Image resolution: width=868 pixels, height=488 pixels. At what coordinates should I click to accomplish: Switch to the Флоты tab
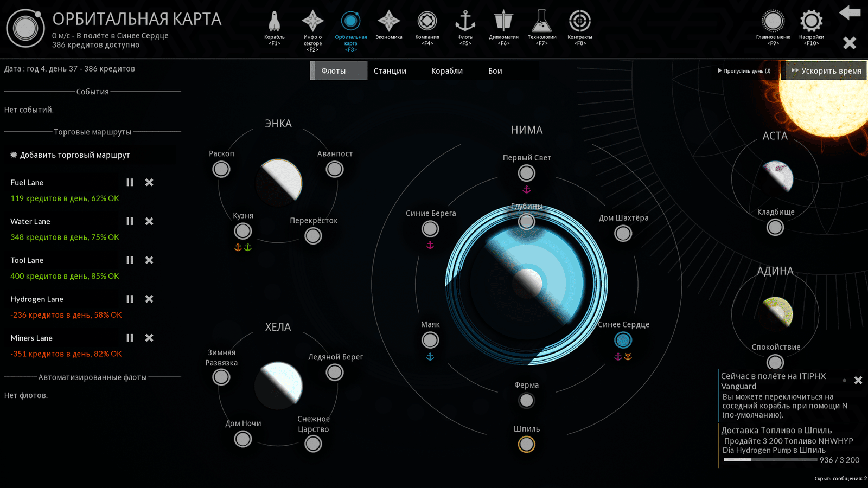click(x=339, y=70)
